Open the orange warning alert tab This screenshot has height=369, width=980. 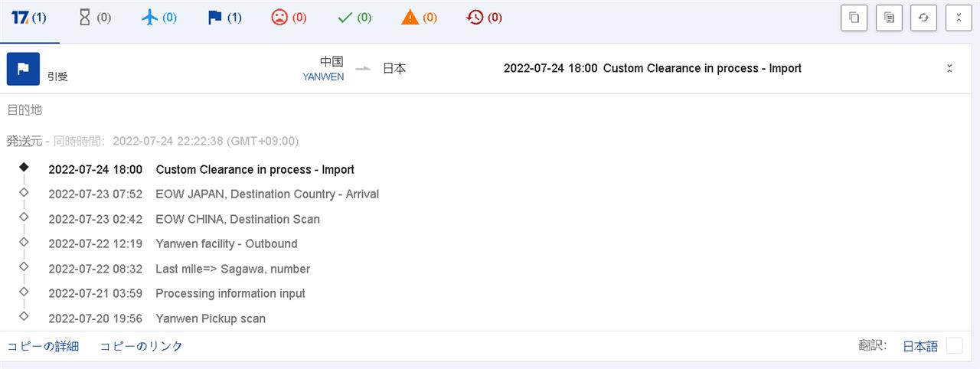tap(420, 18)
